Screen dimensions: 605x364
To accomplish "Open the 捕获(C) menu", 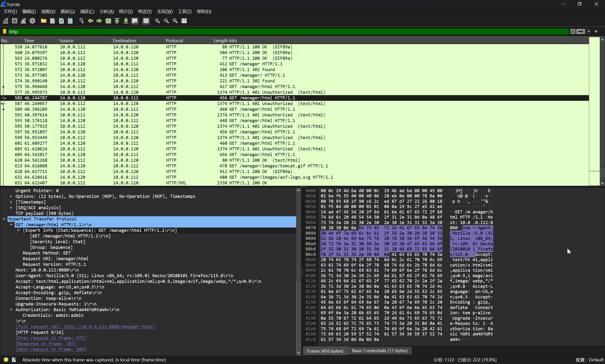I will click(x=87, y=12).
